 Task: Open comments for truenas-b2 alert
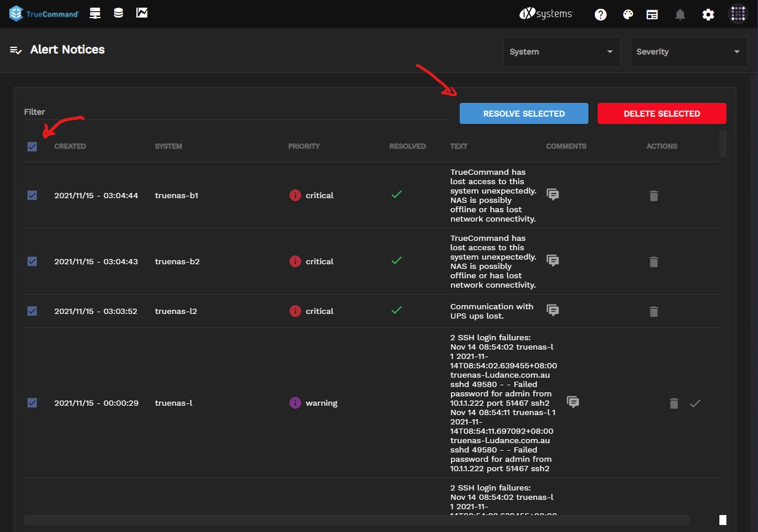point(553,261)
